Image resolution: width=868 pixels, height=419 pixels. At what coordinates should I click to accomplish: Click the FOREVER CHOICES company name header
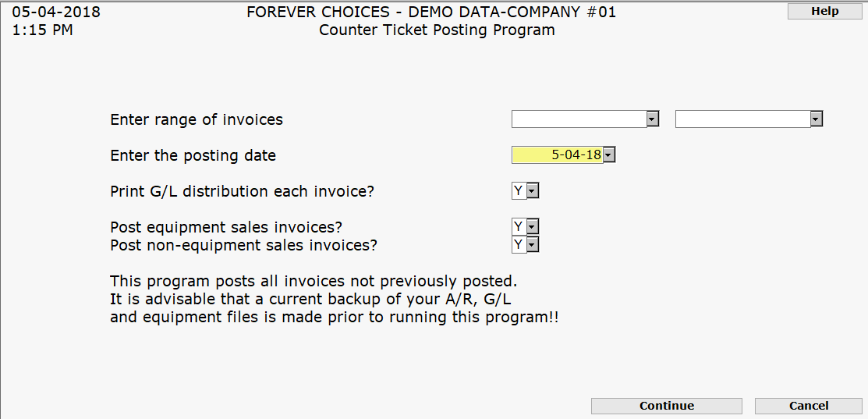[430, 12]
